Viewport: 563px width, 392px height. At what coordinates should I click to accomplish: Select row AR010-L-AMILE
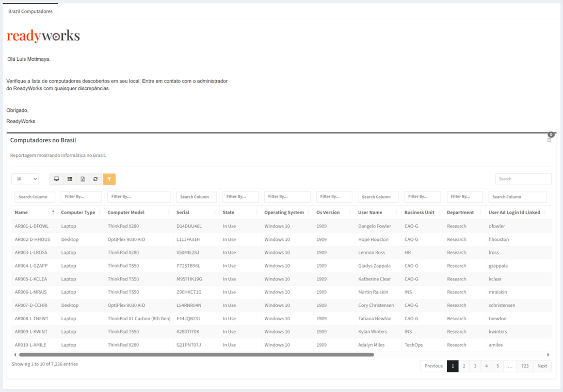[281, 345]
